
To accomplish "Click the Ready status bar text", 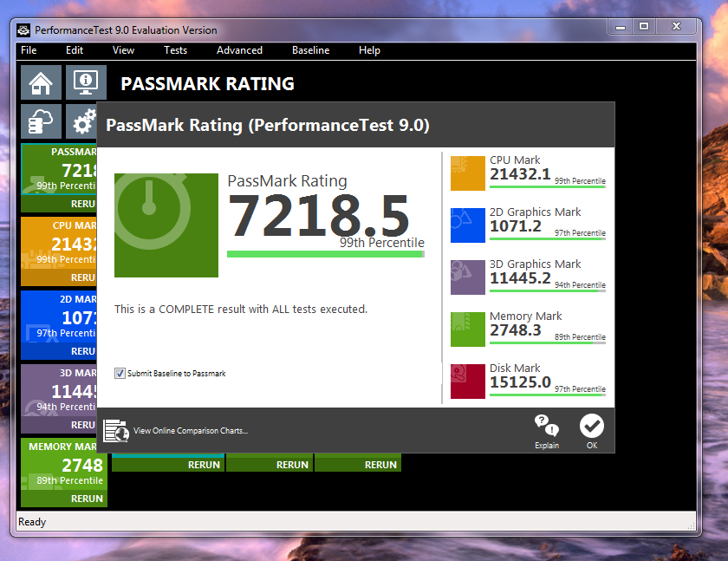I will coord(32,522).
